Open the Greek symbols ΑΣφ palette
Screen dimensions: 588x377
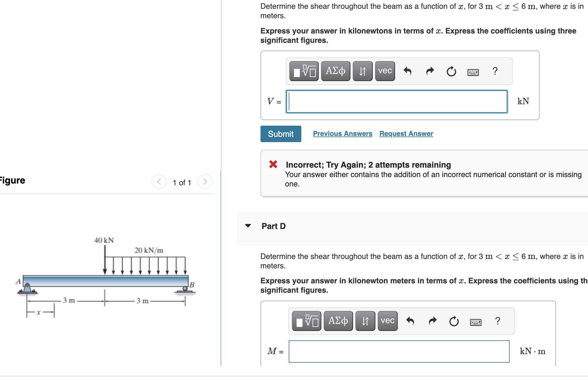pos(335,71)
